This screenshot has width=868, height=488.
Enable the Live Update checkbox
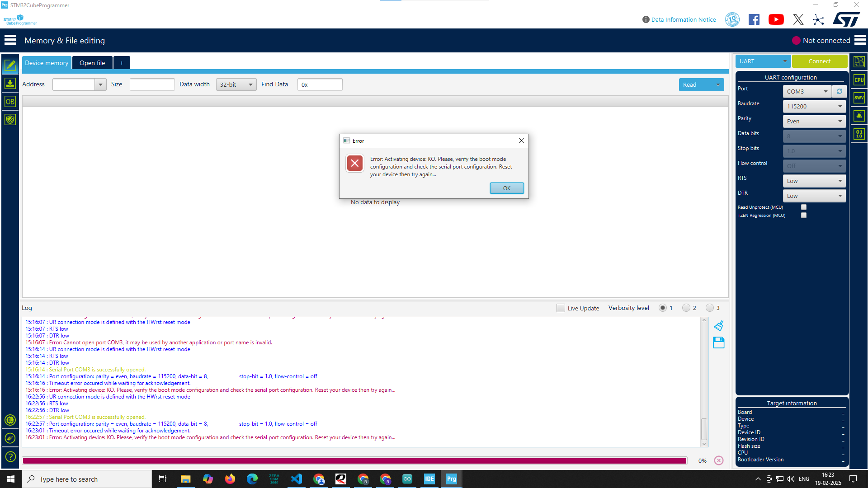click(561, 308)
